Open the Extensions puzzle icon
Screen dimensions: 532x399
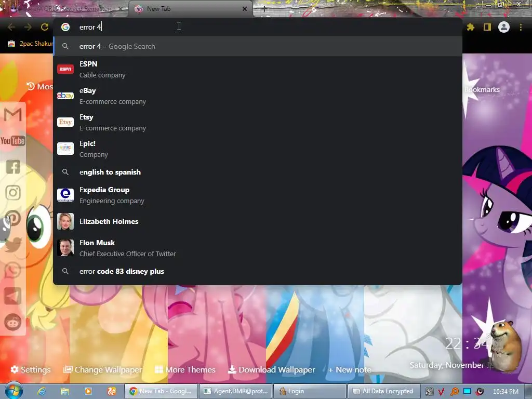[471, 27]
